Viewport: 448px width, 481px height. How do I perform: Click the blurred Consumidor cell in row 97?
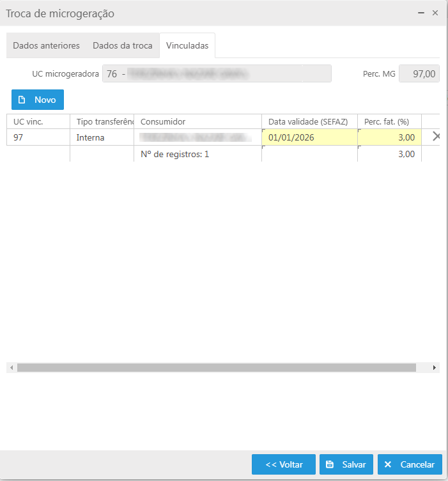[x=198, y=137]
